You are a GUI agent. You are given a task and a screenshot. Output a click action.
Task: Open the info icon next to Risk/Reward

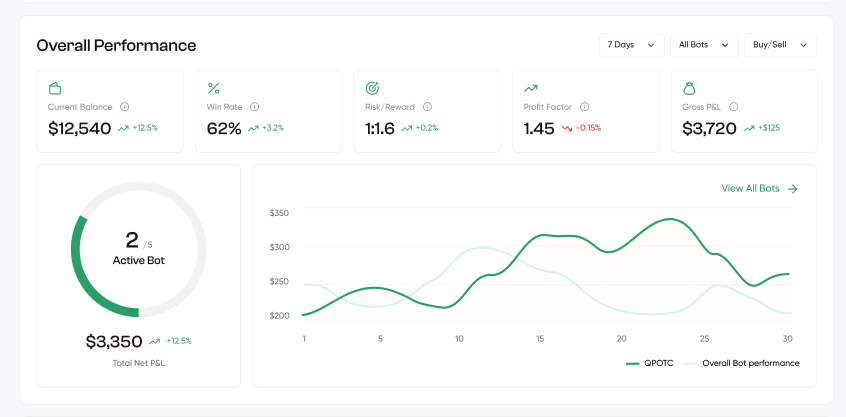427,107
